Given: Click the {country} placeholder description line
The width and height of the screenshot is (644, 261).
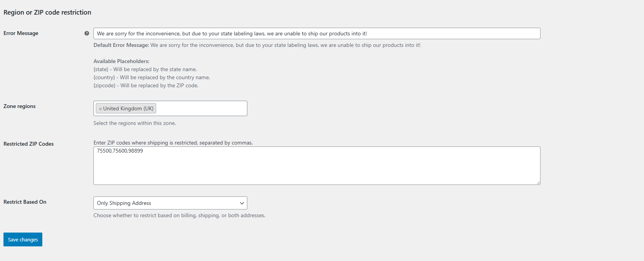Looking at the screenshot, I should [152, 78].
